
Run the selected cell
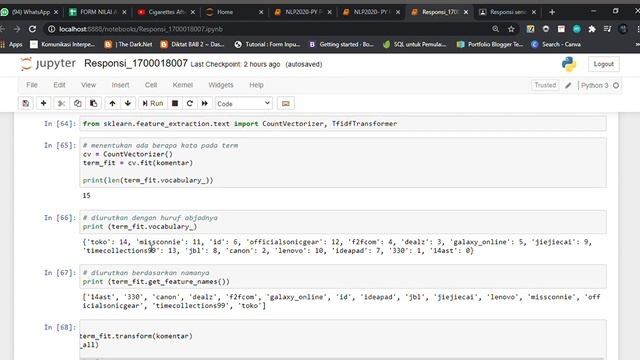coord(153,104)
